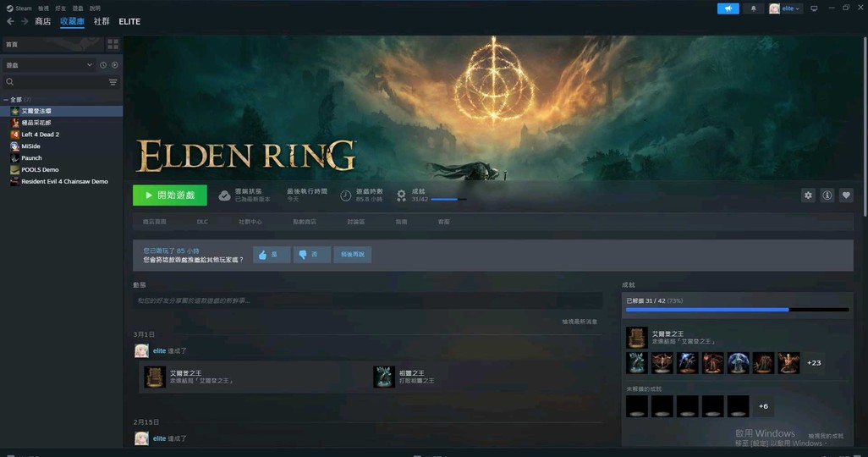Choose thumbs-down 否 button

pyautogui.click(x=311, y=255)
